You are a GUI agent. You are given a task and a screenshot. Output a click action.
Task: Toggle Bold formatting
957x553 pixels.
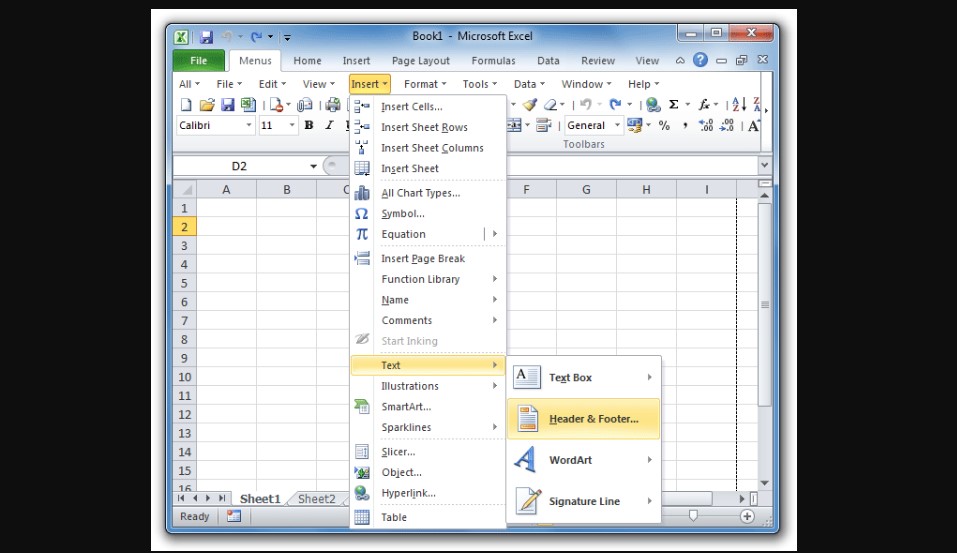coord(309,126)
